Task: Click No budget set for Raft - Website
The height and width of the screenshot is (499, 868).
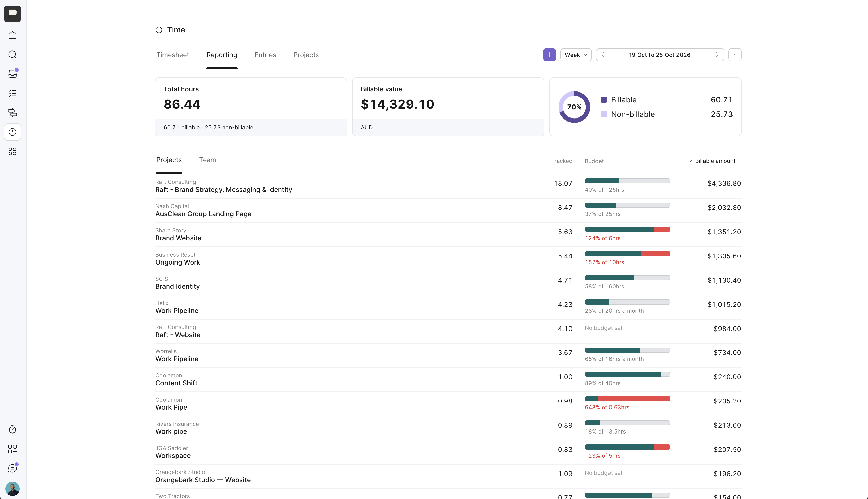Action: pos(603,328)
